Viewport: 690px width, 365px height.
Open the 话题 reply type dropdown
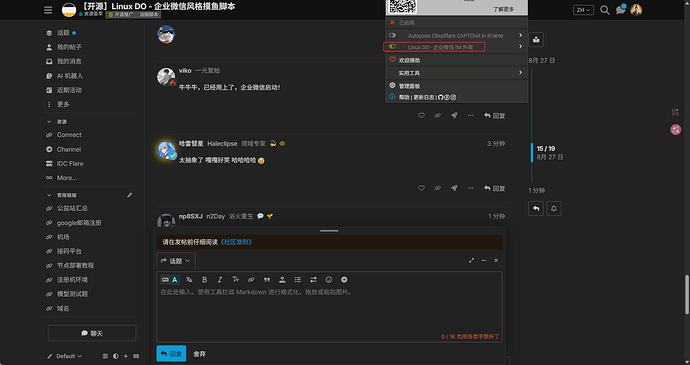pyautogui.click(x=176, y=261)
